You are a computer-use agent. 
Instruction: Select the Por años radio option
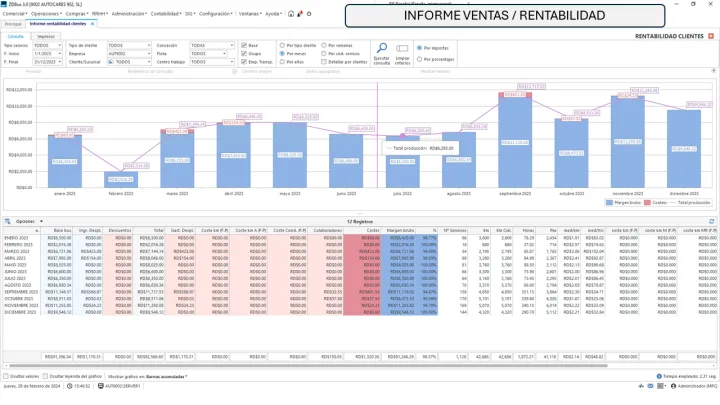point(280,62)
